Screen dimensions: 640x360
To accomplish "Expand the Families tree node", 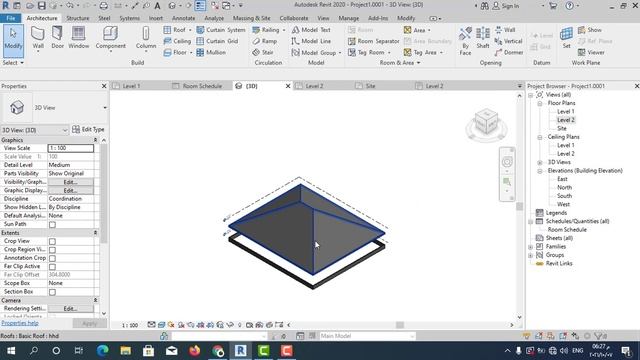I will pyautogui.click(x=531, y=247).
